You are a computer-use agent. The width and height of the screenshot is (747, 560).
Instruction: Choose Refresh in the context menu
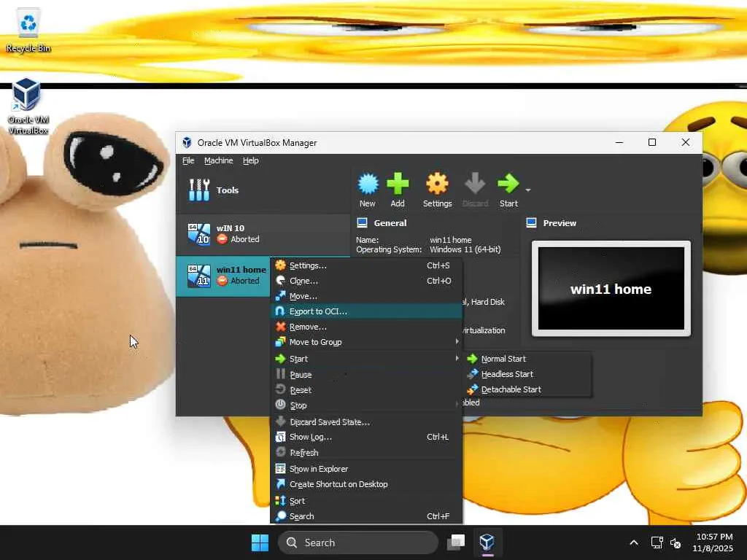[x=366, y=452]
